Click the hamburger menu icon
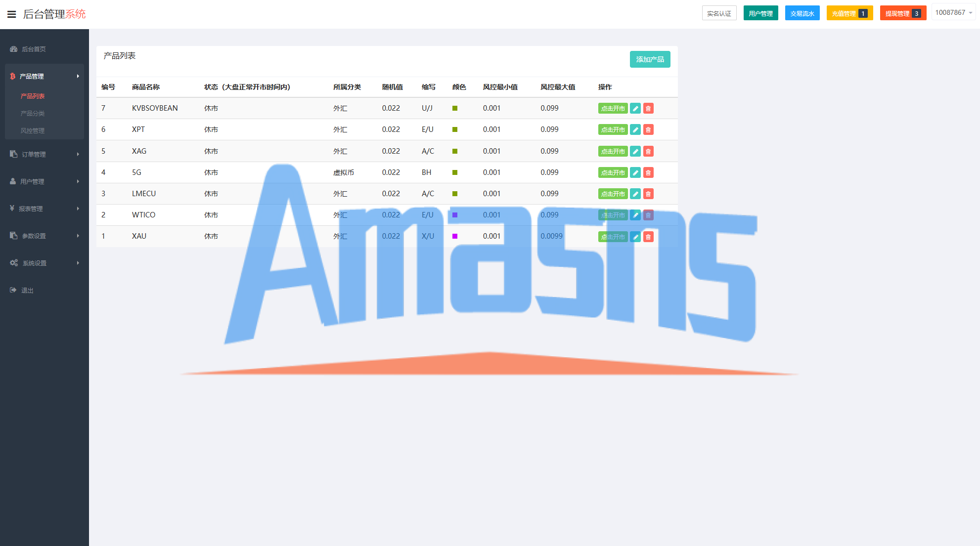This screenshot has height=546, width=980. 11,14
